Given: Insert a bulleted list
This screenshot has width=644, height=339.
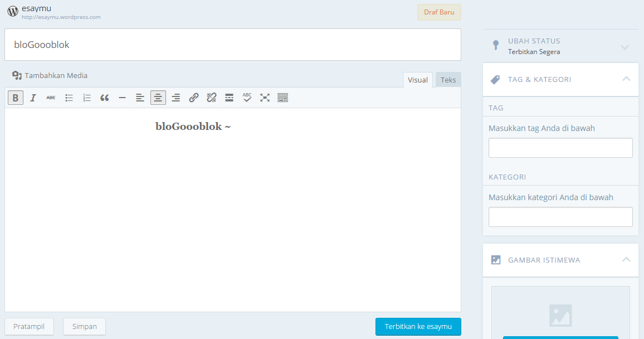Looking at the screenshot, I should 69,98.
